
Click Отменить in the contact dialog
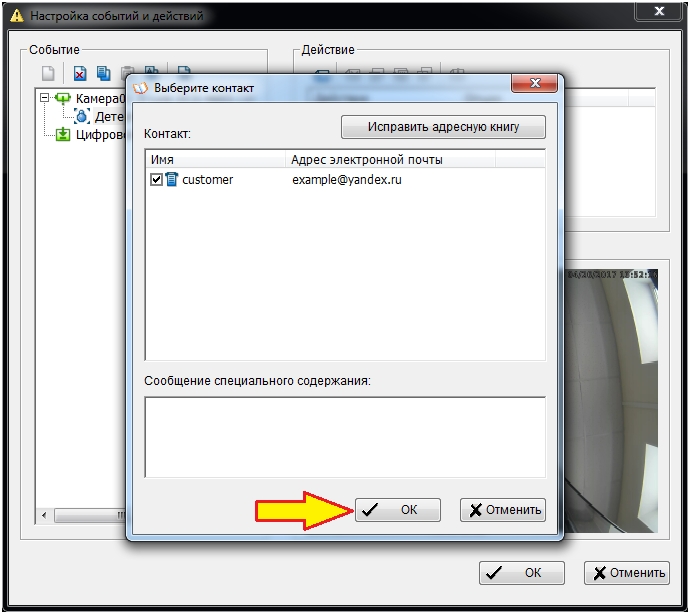pos(502,510)
